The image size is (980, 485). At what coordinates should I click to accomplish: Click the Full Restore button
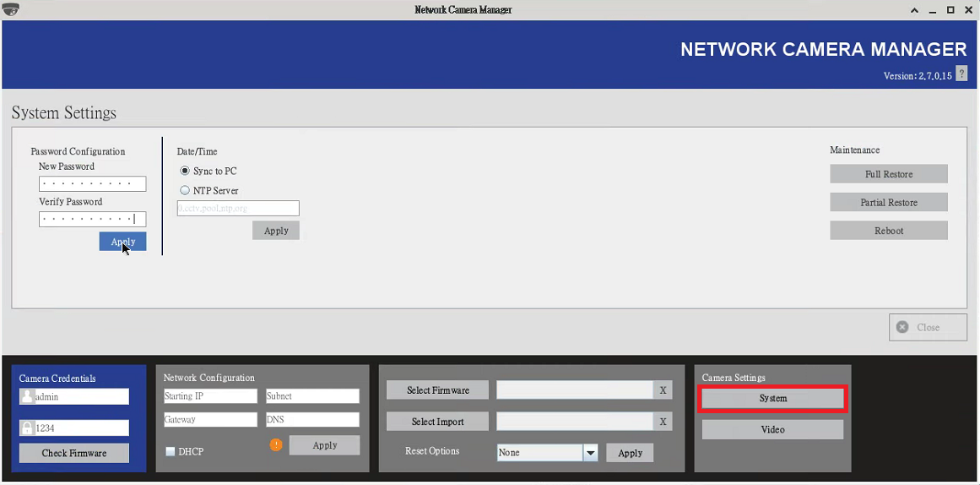pos(888,174)
